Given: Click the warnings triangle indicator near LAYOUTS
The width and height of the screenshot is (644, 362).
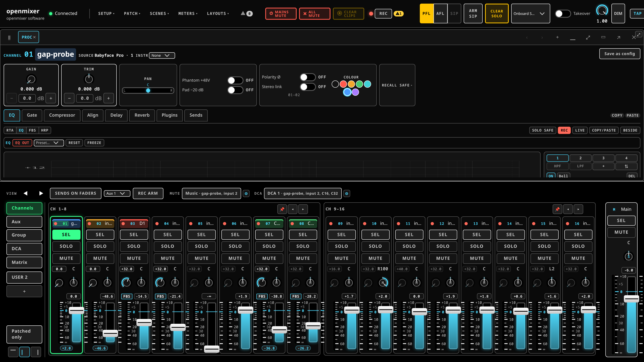Looking at the screenshot, I should coord(247,13).
